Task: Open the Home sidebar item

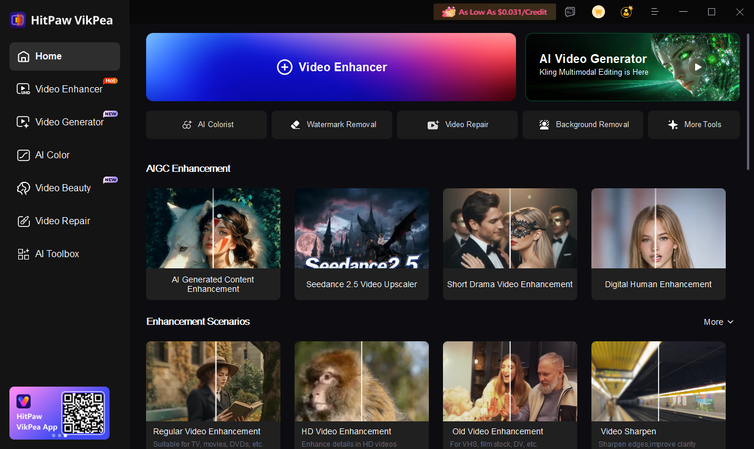Action: 64,56
